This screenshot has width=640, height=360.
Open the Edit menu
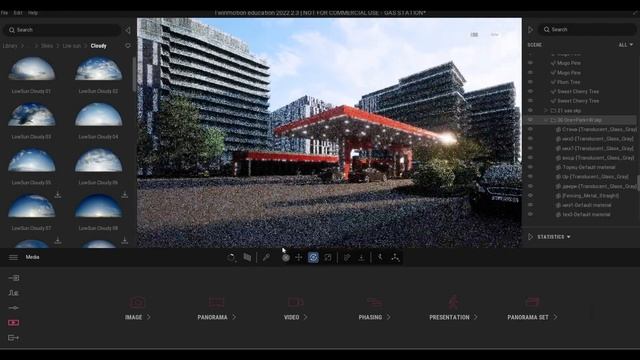pyautogui.click(x=18, y=13)
